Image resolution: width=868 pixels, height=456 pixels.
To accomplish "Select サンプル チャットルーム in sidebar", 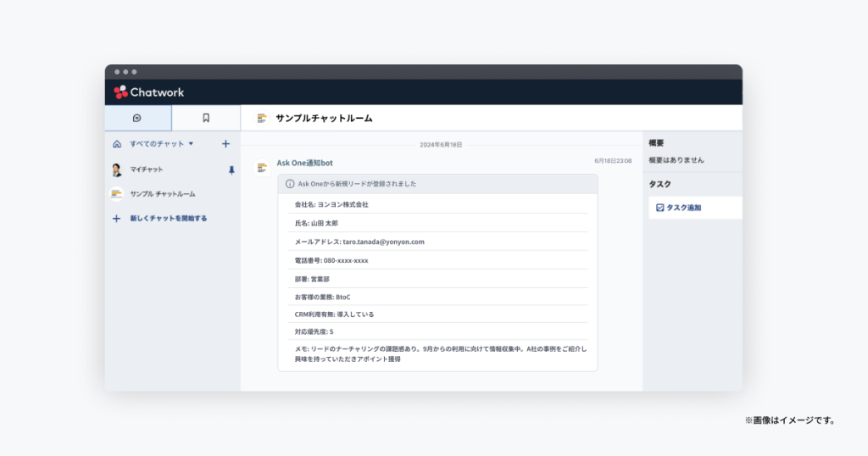I will [x=159, y=194].
